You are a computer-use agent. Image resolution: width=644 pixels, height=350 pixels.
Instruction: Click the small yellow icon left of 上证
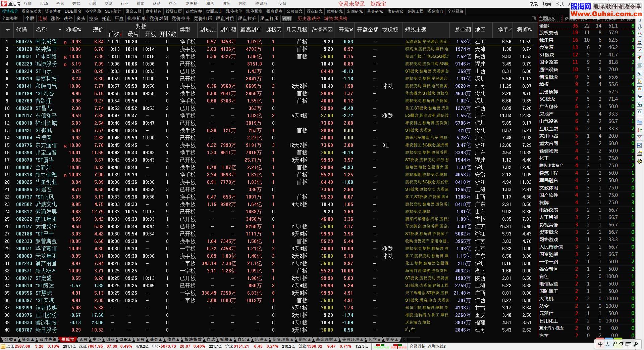click(x=3, y=346)
